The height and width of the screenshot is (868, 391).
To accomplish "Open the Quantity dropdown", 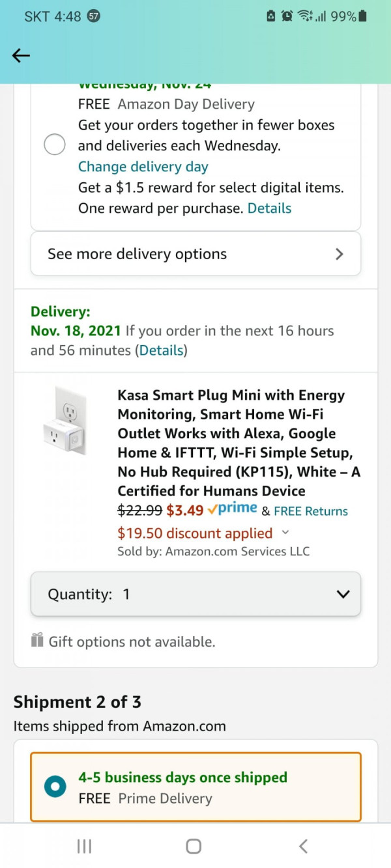I will click(x=195, y=594).
